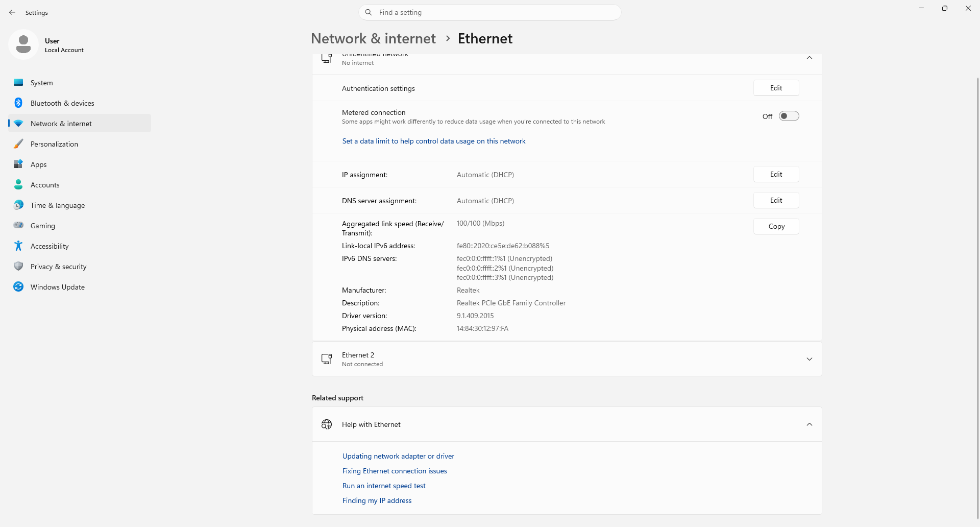
Task: Go to Gaming settings
Action: click(x=80, y=226)
